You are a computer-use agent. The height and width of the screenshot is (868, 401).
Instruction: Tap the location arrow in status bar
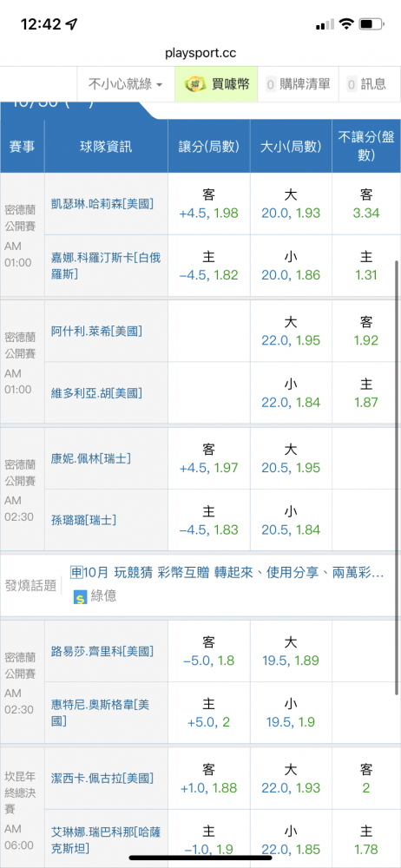71,23
